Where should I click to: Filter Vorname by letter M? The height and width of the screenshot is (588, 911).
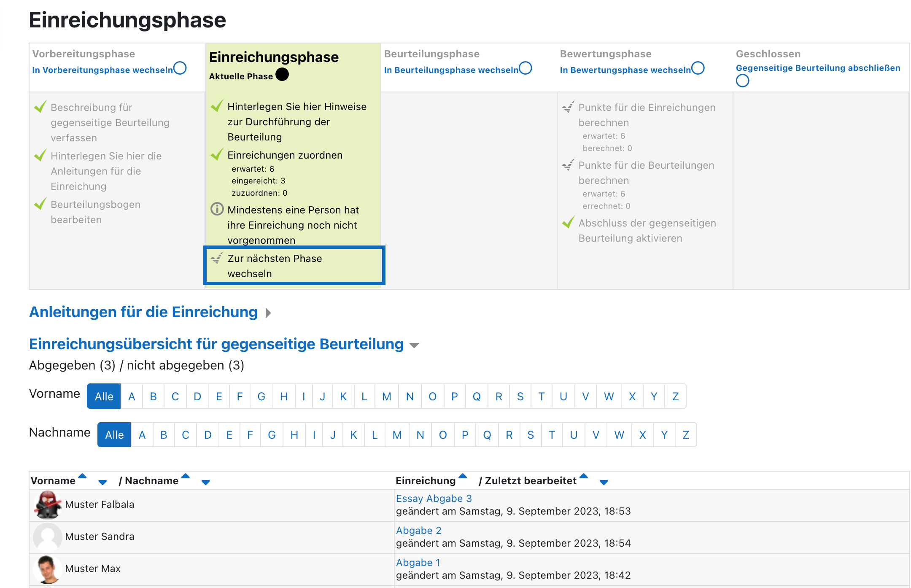387,396
